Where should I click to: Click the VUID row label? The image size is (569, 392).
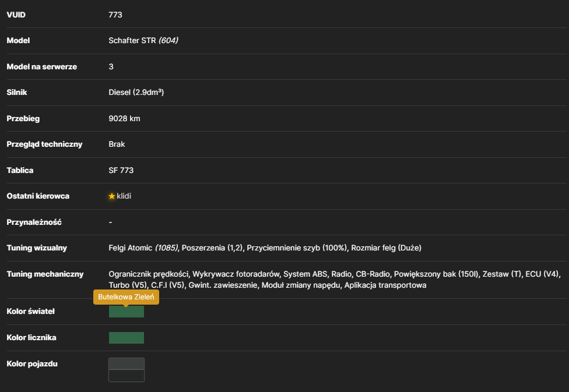[16, 15]
